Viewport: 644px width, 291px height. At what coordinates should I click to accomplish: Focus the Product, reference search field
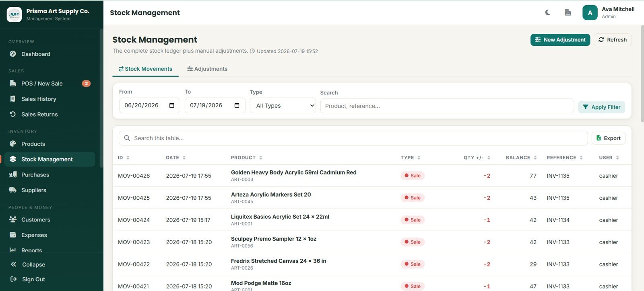tap(447, 106)
